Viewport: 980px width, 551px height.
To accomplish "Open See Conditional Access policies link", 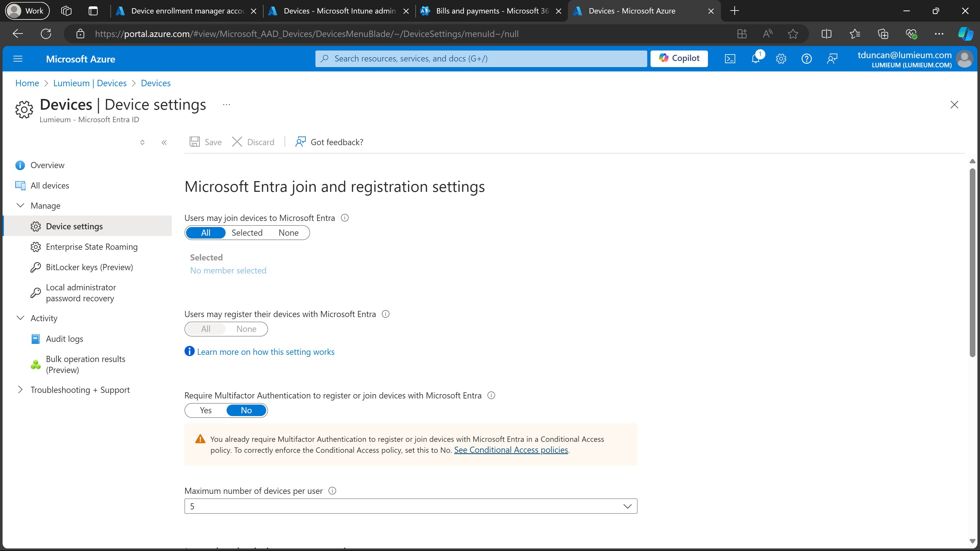I will [x=511, y=450].
